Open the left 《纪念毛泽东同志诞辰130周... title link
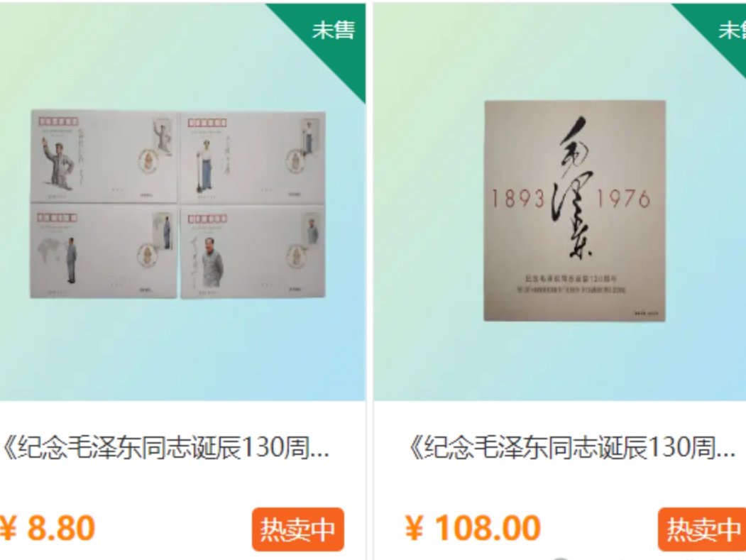Viewport: 746px width, 560px height. 166,448
